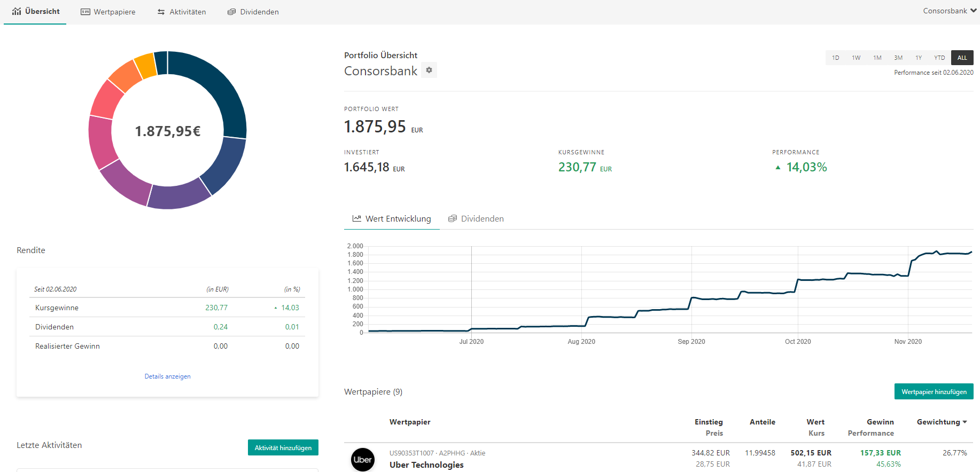Click the Wertpapier column header
Image resolution: width=980 pixels, height=472 pixels.
point(410,422)
